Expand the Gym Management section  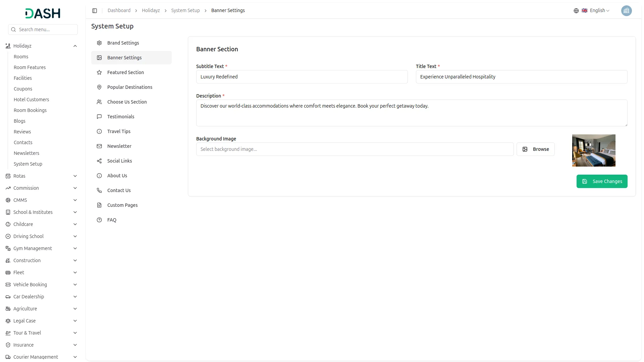(75, 248)
